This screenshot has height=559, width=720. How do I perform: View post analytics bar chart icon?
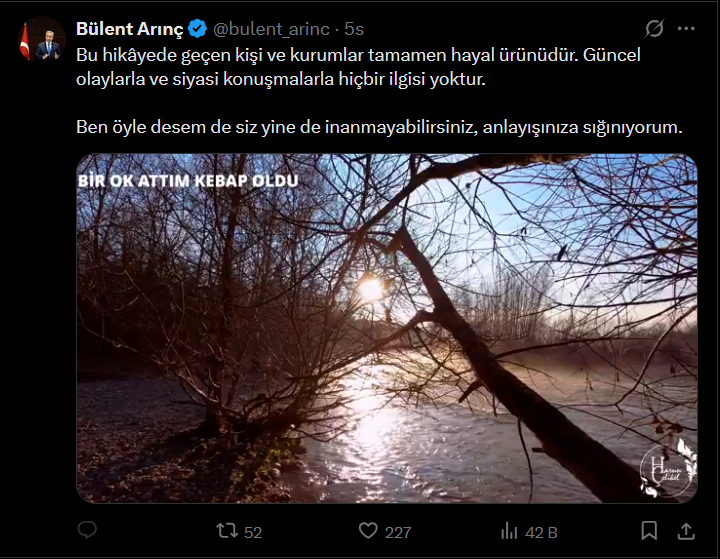coord(509,531)
